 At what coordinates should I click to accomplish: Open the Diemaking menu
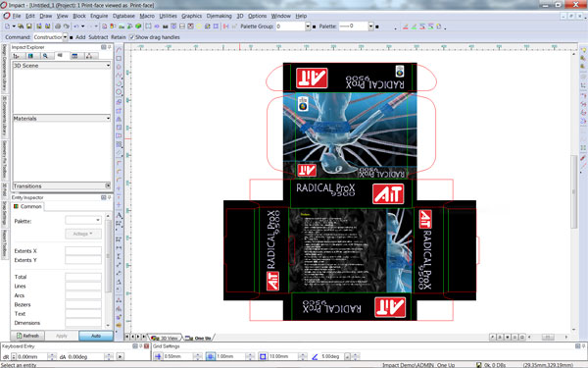[x=219, y=16]
